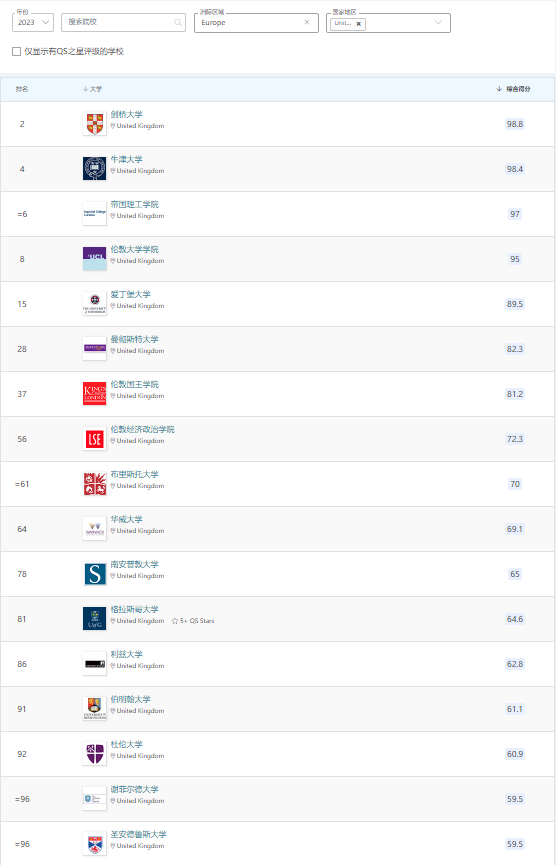This screenshot has height=865, width=556.
Task: Open the 南安普敦大学 link
Action: pos(135,564)
